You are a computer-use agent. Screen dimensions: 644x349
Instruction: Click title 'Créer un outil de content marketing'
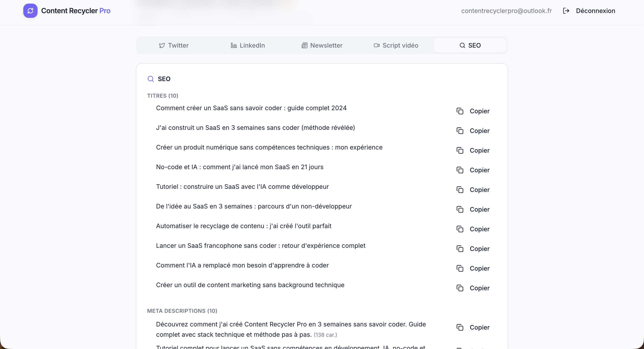tap(250, 285)
